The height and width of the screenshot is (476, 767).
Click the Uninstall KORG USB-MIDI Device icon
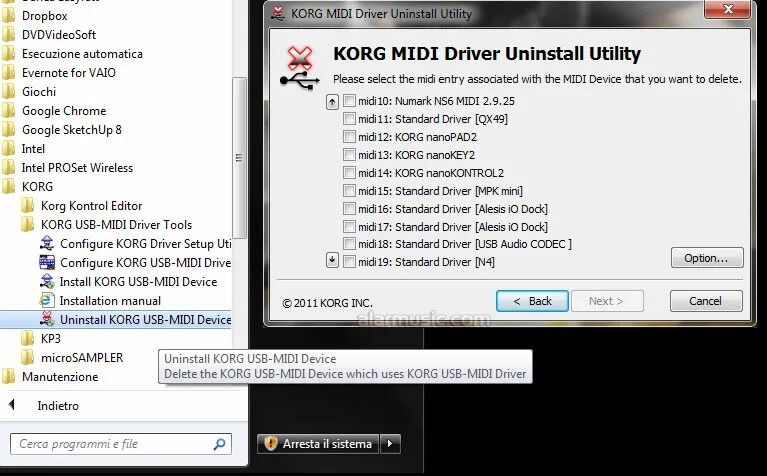[x=47, y=319]
